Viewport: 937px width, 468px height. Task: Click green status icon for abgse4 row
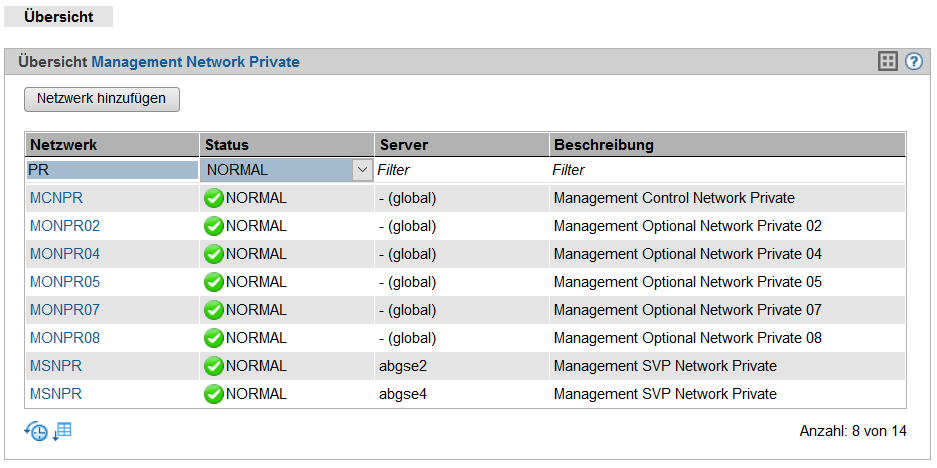coord(213,394)
